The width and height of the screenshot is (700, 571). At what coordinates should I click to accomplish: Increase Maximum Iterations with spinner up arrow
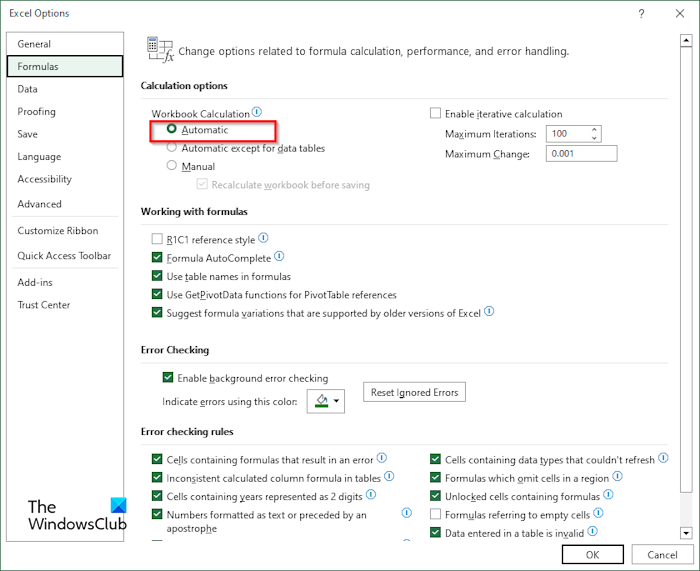(595, 129)
